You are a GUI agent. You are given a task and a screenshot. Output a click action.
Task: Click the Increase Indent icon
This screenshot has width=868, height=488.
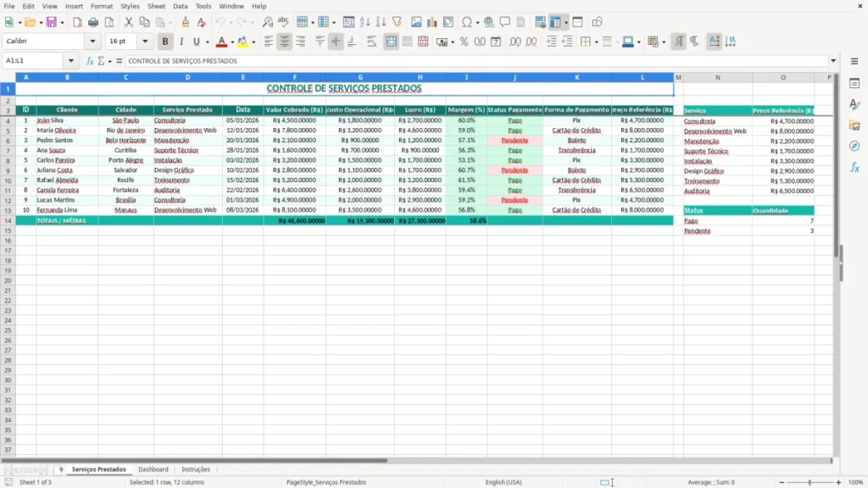click(x=551, y=42)
